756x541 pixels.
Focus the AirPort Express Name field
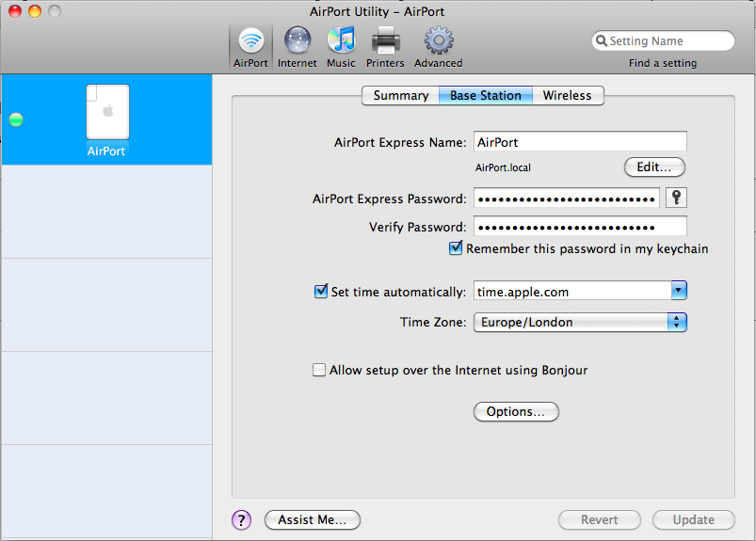click(580, 142)
